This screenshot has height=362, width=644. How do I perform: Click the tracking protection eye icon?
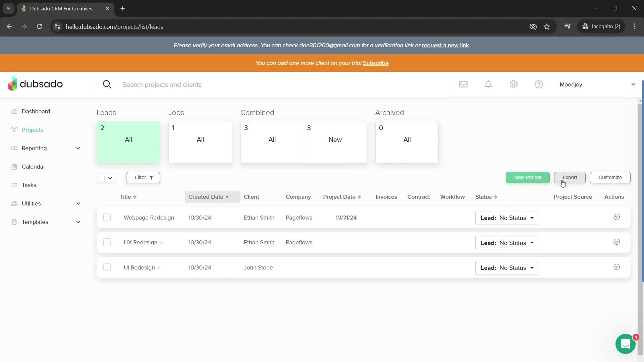(533, 26)
